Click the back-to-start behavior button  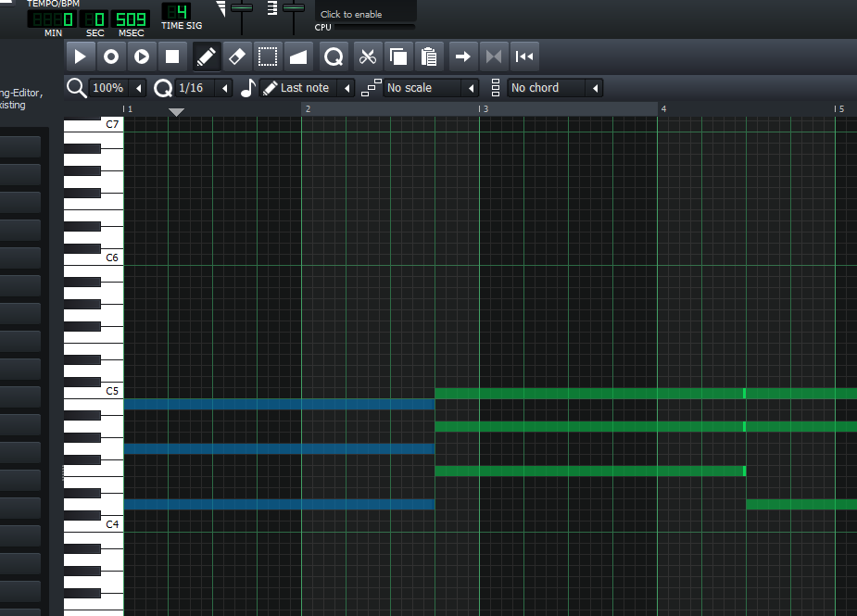[x=524, y=57]
